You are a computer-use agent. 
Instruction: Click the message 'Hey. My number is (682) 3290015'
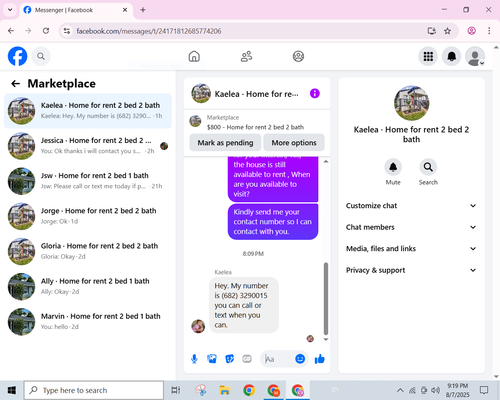pos(244,305)
